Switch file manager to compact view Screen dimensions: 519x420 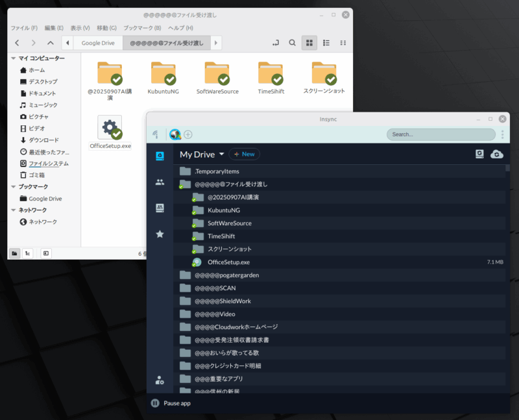[343, 43]
